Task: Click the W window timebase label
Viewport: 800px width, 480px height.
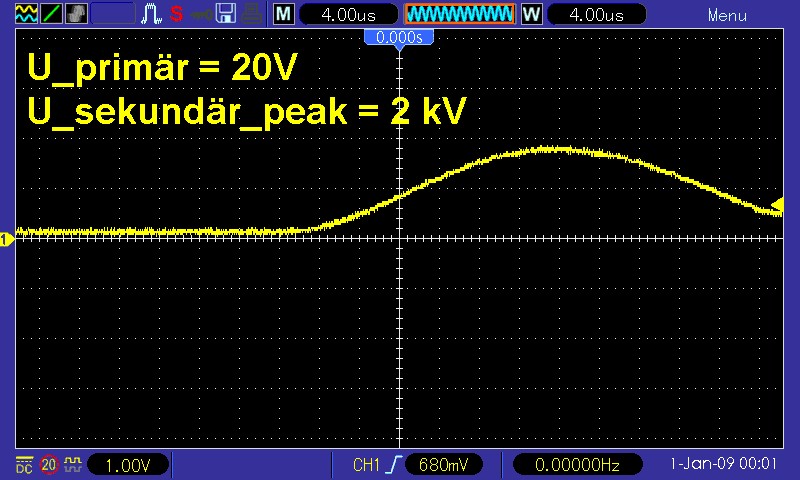Action: pyautogui.click(x=531, y=15)
